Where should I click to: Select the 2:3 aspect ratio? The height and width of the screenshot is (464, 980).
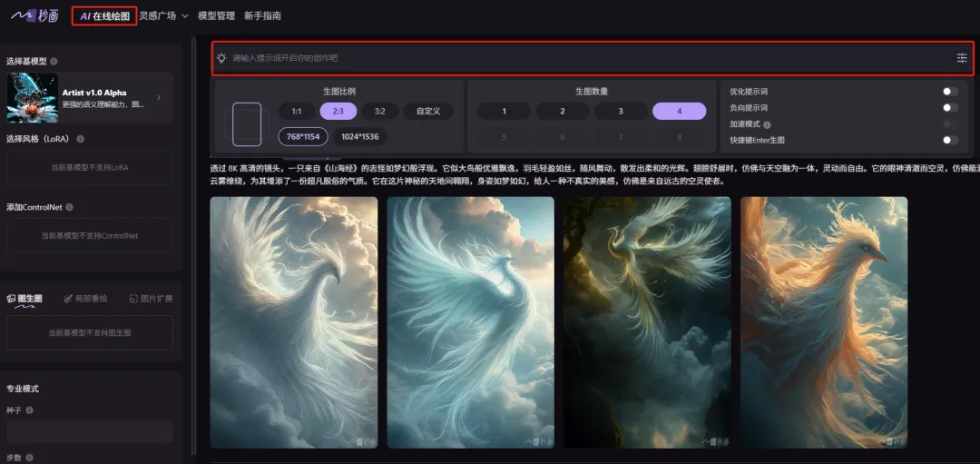338,112
